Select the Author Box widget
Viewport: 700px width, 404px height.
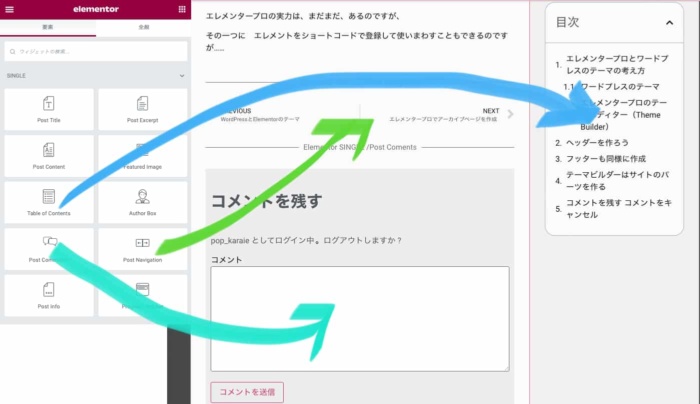point(142,202)
